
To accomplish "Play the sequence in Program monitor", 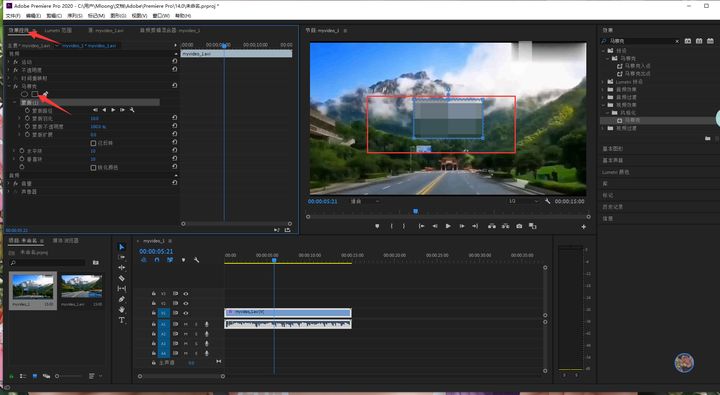I will [448, 226].
